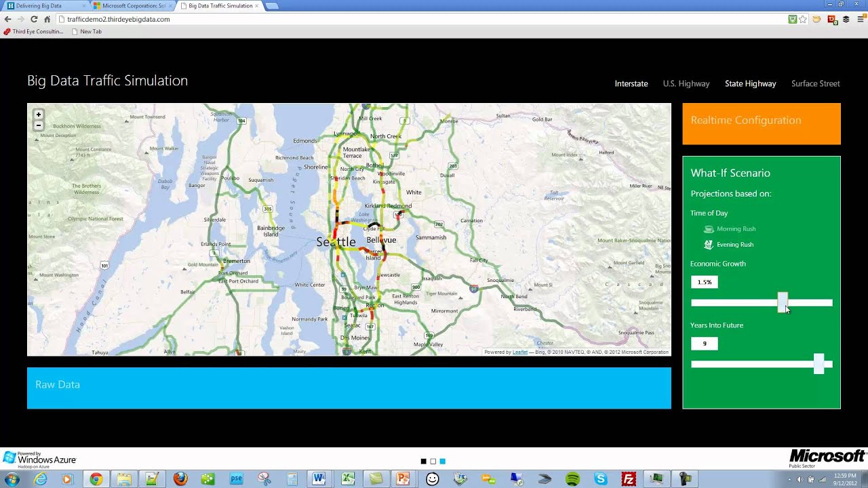
Task: Open Firefox from the taskbar
Action: click(x=180, y=479)
